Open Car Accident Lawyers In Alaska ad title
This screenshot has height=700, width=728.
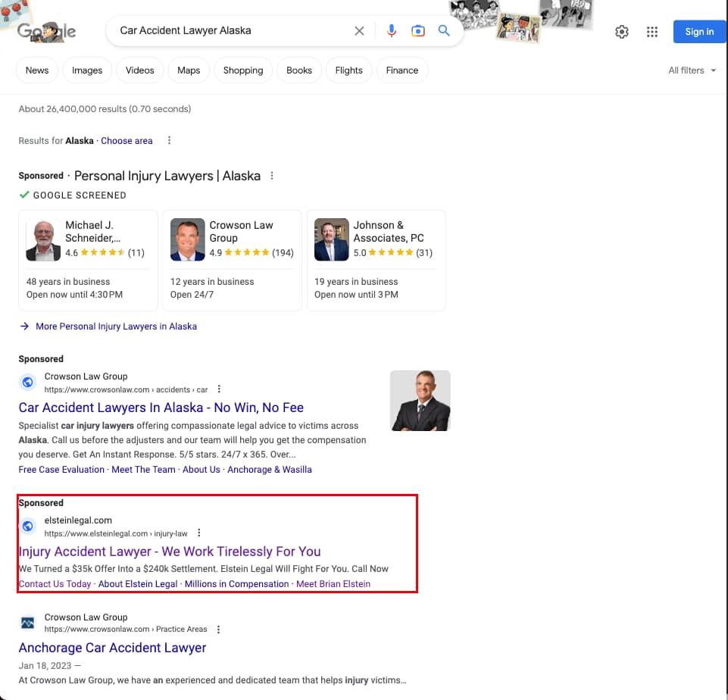(x=161, y=408)
